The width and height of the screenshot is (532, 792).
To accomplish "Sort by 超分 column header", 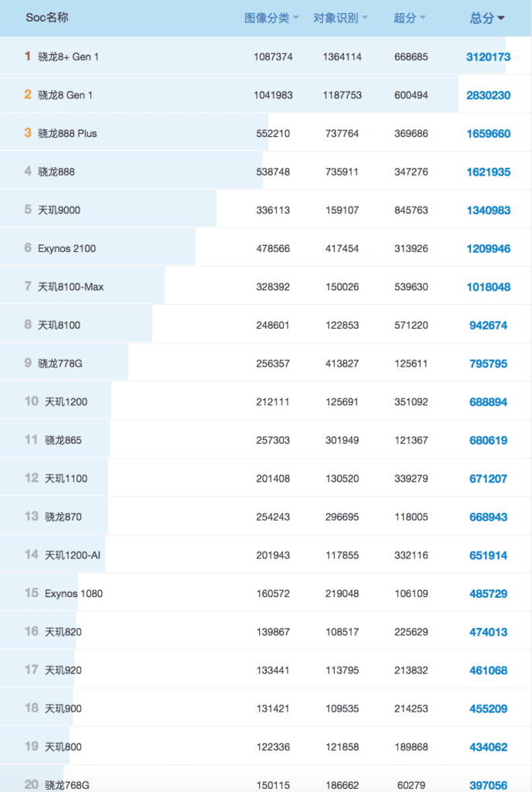I will point(409,18).
